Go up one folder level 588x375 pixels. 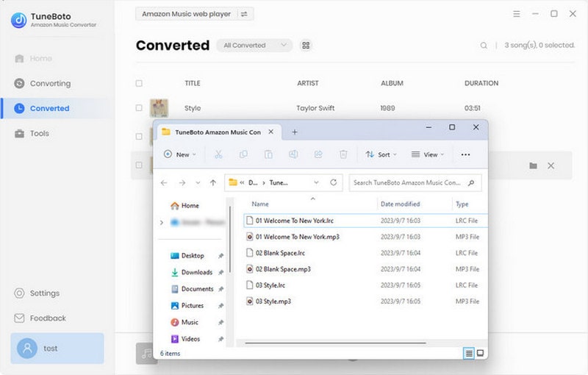coord(213,183)
